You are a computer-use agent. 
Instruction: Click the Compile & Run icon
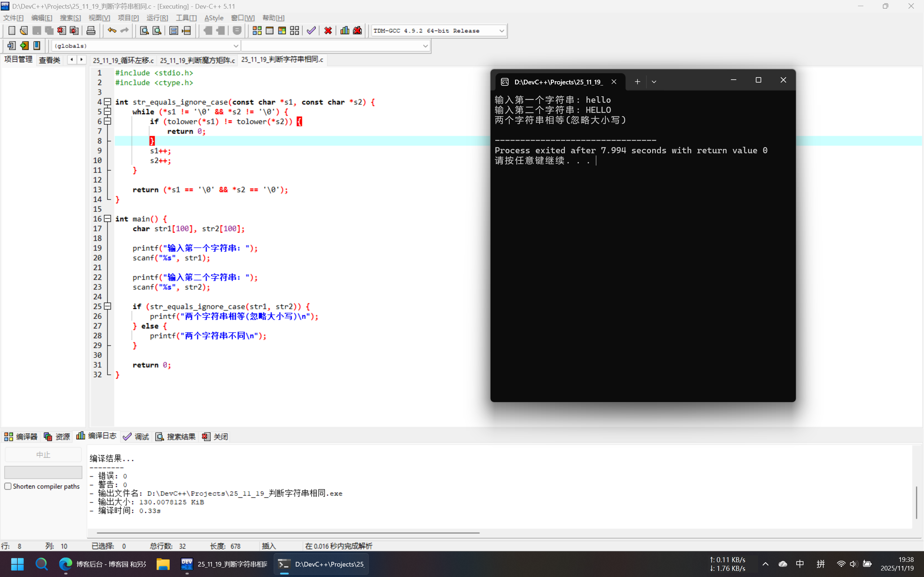[x=282, y=31]
